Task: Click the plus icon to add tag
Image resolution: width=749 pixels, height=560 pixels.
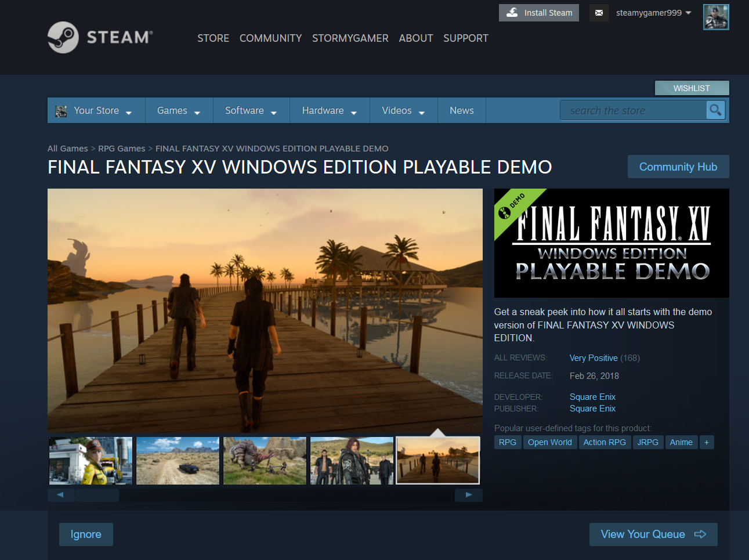Action: (706, 442)
